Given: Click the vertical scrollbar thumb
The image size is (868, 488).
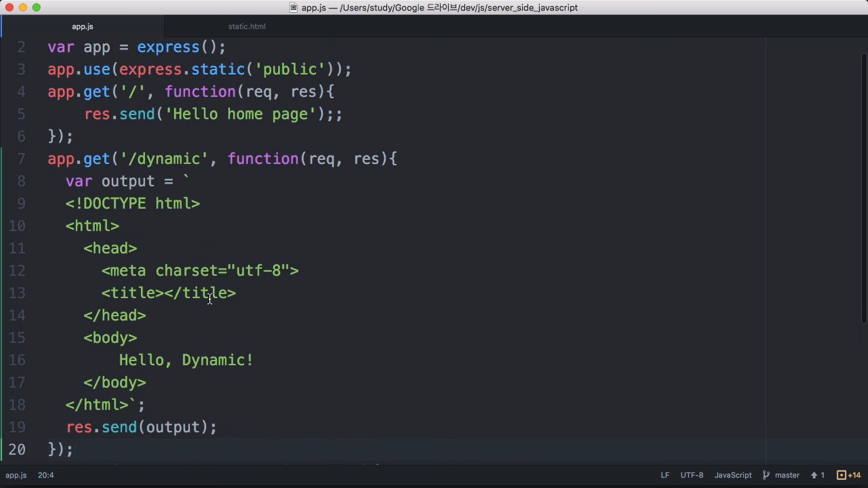Looking at the screenshot, I should point(863,188).
